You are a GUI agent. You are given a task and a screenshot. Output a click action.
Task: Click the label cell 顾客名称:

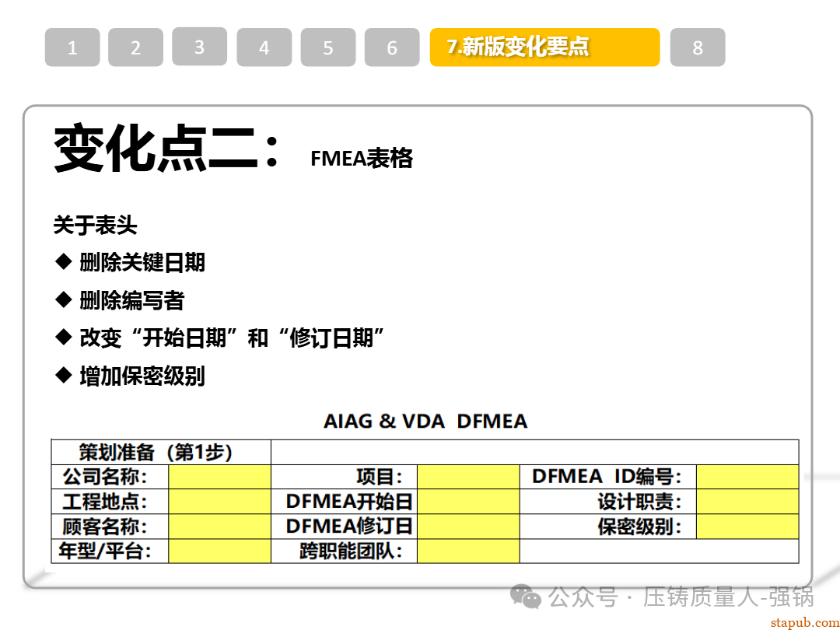click(110, 526)
